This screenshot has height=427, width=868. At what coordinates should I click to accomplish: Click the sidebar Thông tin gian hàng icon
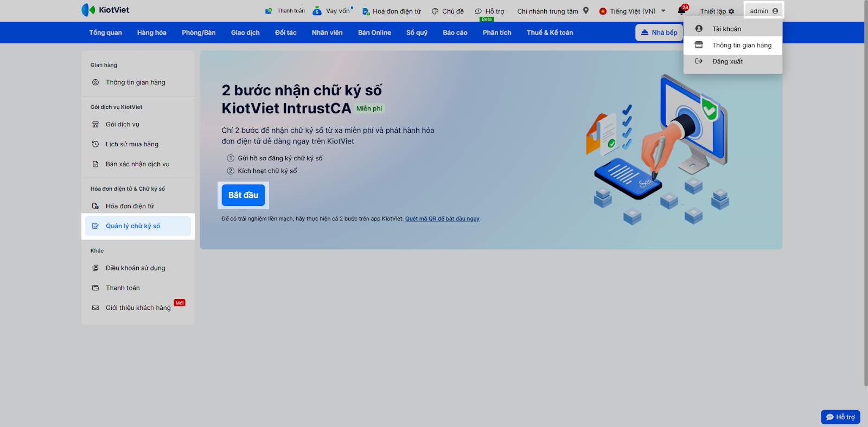click(95, 82)
